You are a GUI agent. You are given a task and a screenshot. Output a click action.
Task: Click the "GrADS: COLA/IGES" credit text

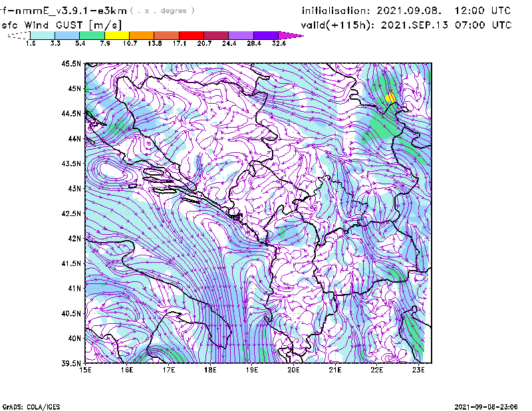31,407
